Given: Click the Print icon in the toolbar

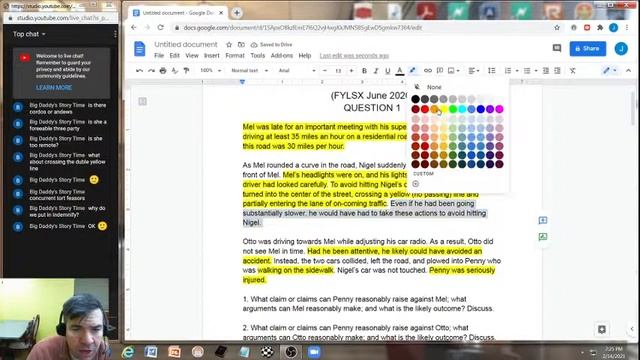Looking at the screenshot, I should click(163, 71).
